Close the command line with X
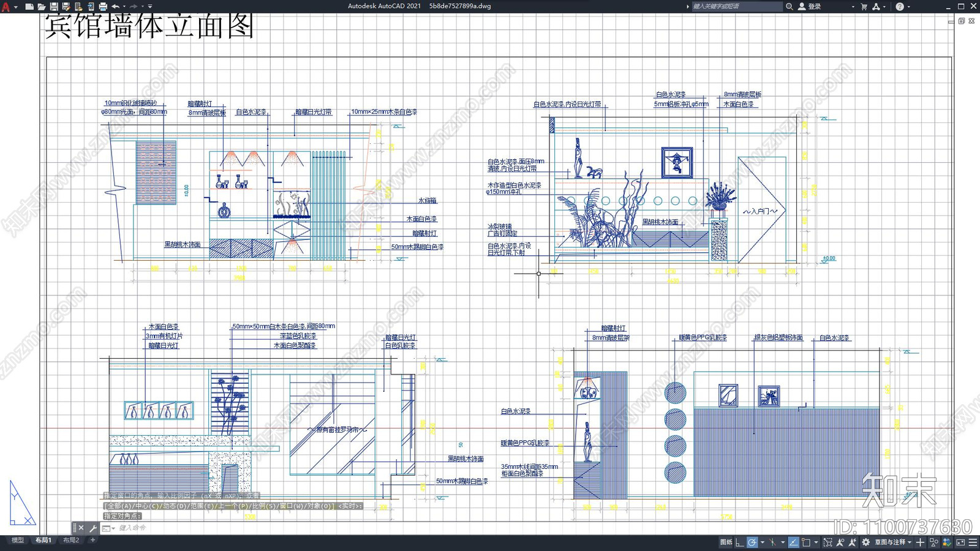This screenshot has height=551, width=980. [81, 528]
